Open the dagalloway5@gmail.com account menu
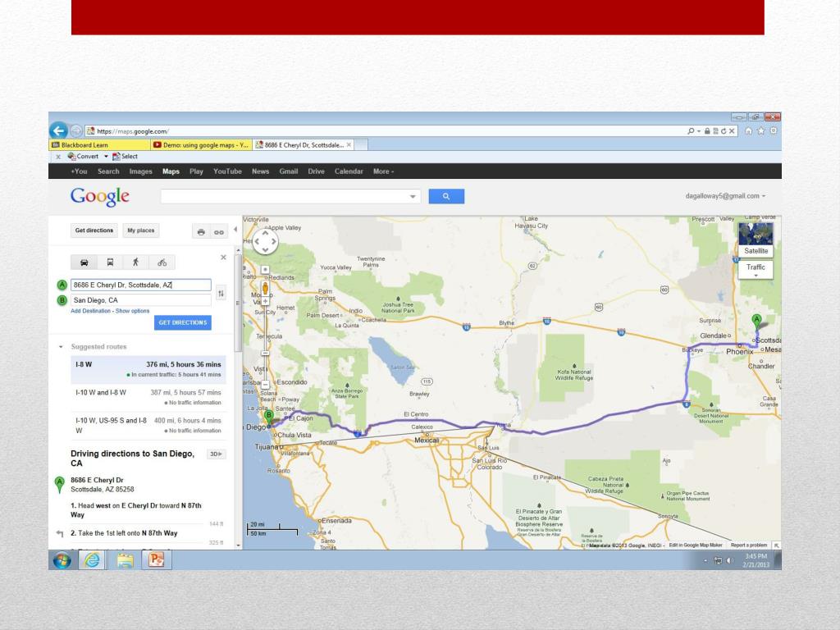This screenshot has width=840, height=630. pyautogui.click(x=725, y=196)
